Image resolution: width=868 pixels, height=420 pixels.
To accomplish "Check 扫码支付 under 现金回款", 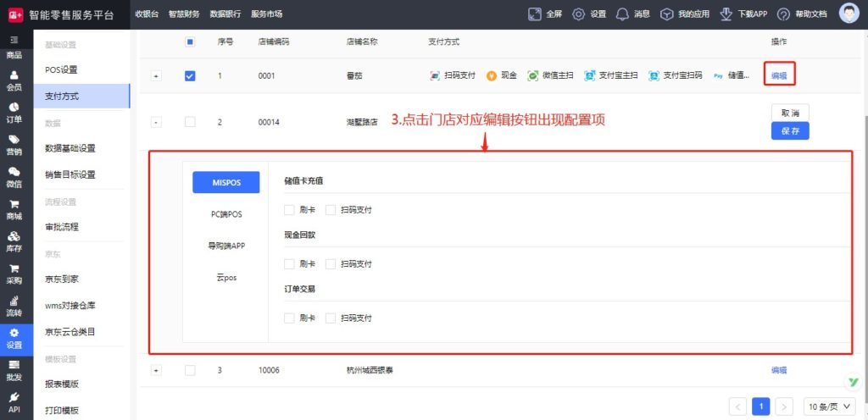I will point(331,264).
